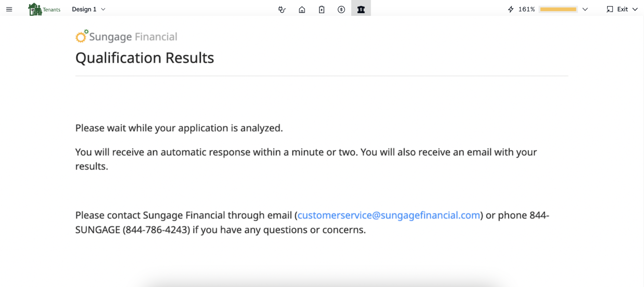Expand the chevron next to Exit

coord(635,9)
